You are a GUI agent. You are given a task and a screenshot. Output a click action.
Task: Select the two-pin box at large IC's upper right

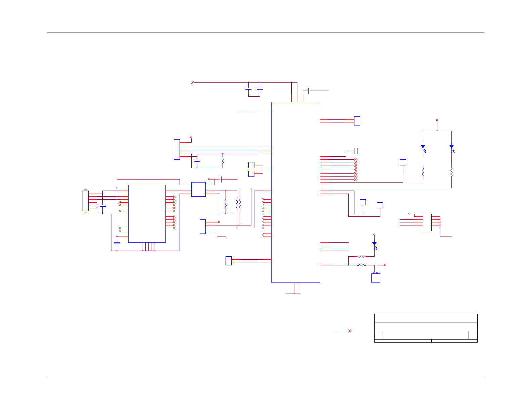357,121
